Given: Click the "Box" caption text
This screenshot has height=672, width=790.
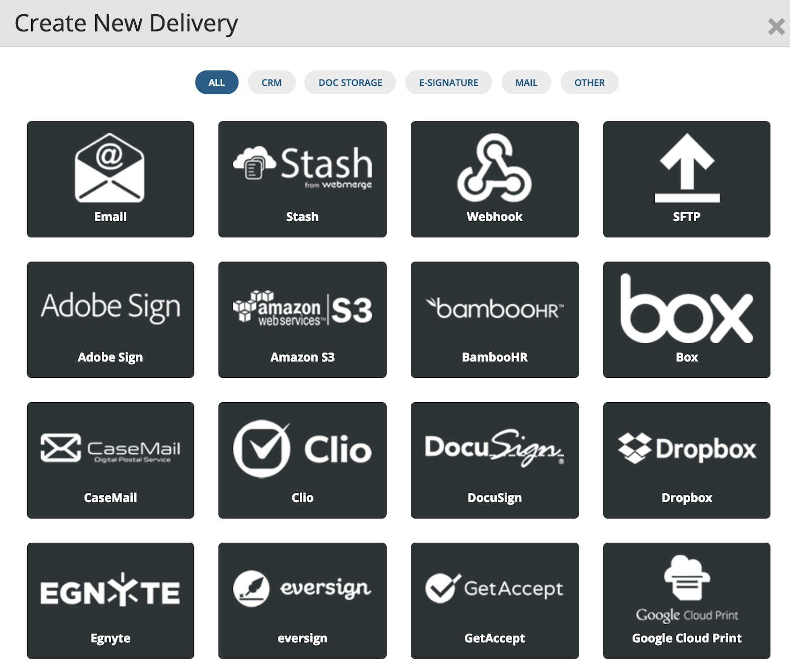Looking at the screenshot, I should (x=687, y=357).
